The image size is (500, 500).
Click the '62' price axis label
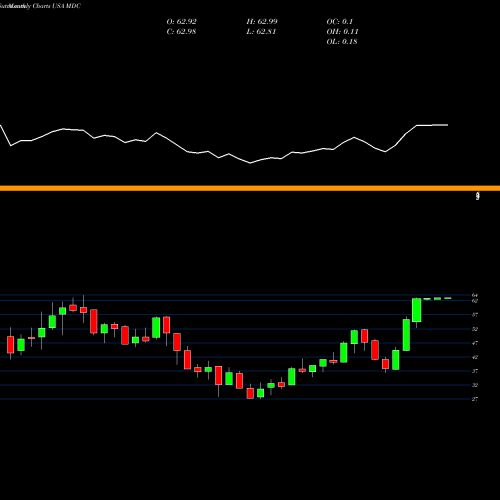tap(475, 301)
